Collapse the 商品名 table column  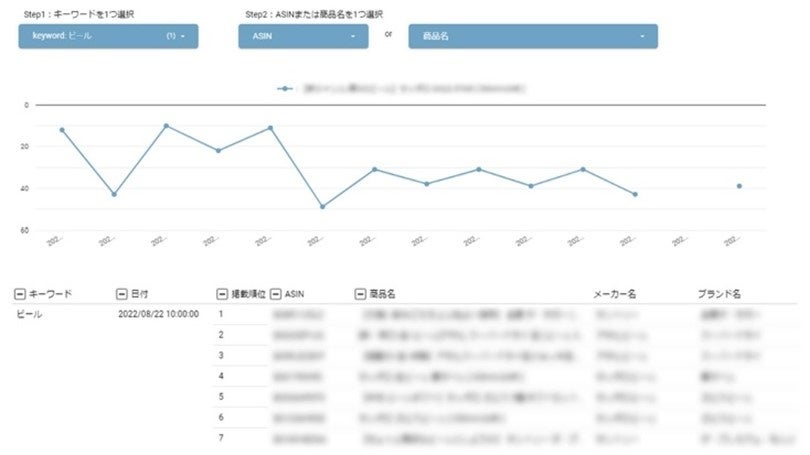(x=360, y=294)
